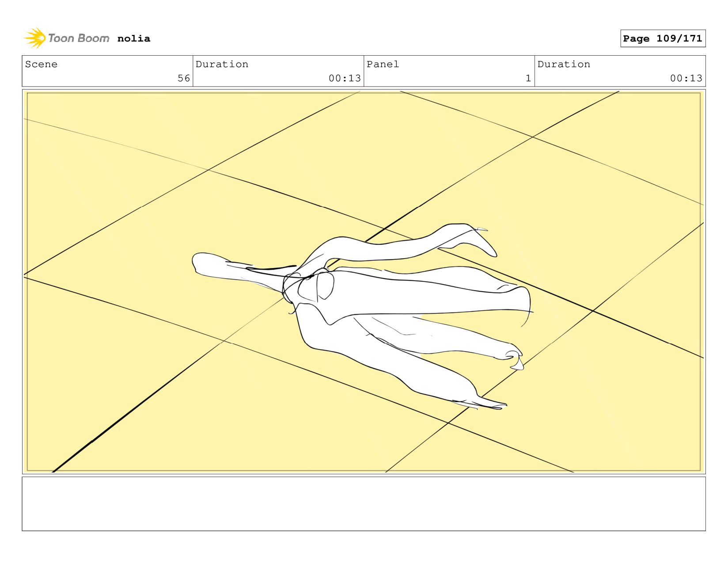Click the Duration label beside Scene
The image size is (728, 564).
click(x=222, y=64)
